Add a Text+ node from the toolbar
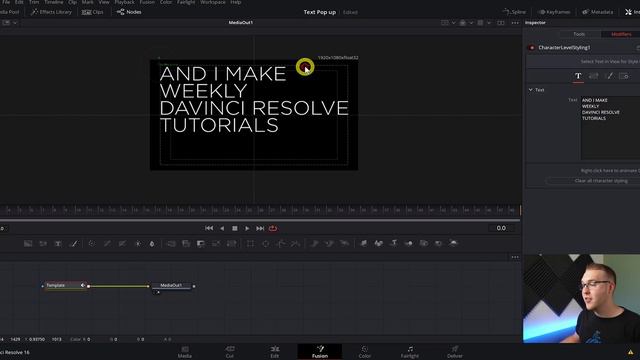 (58, 244)
